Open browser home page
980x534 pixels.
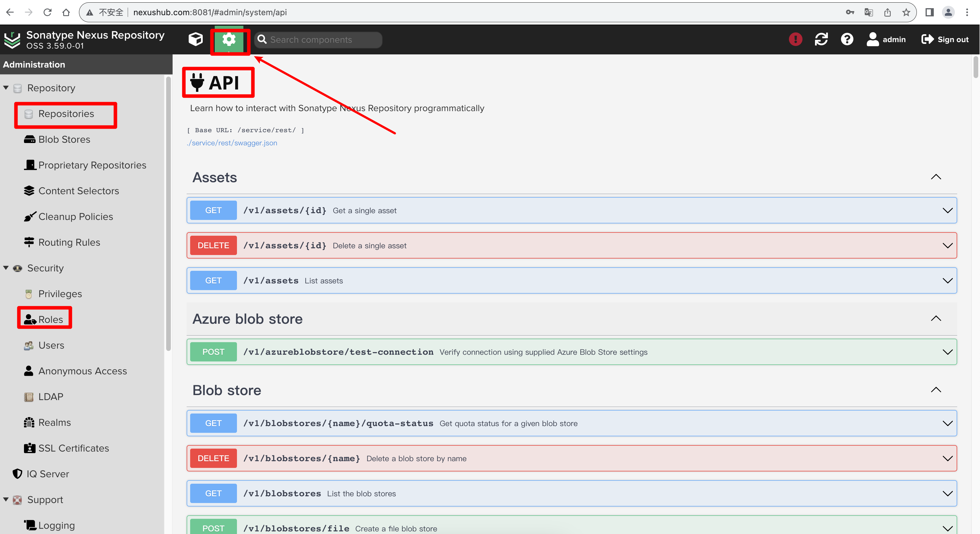66,12
